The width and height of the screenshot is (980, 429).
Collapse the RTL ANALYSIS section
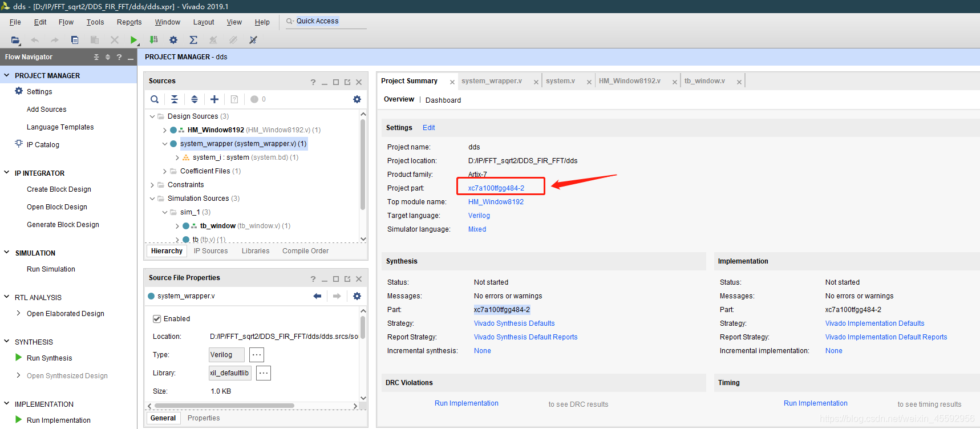coord(7,297)
